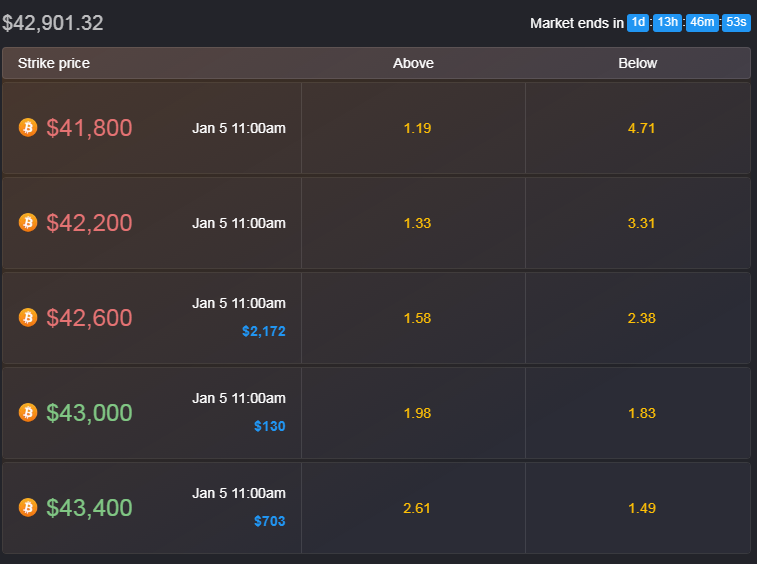Image resolution: width=757 pixels, height=564 pixels.
Task: Click the Bitcoin icon beside $43,400
Action: (28, 507)
